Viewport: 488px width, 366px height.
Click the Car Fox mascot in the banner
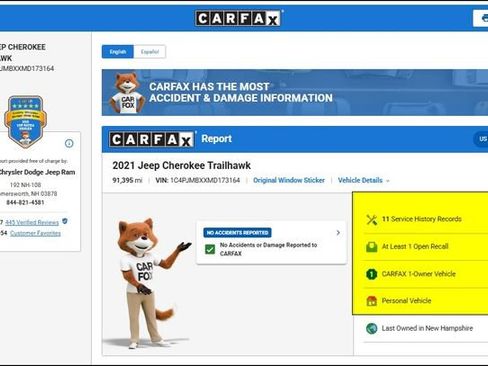(x=128, y=93)
